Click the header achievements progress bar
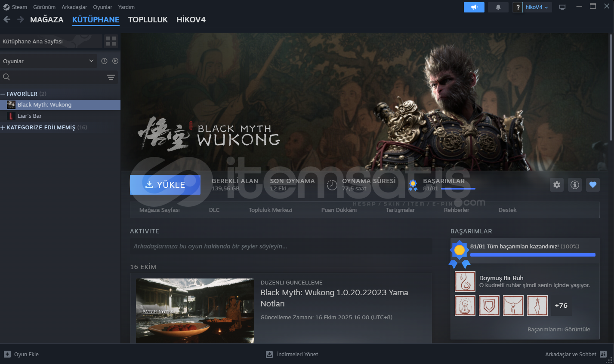This screenshot has width=614, height=364. [458, 189]
